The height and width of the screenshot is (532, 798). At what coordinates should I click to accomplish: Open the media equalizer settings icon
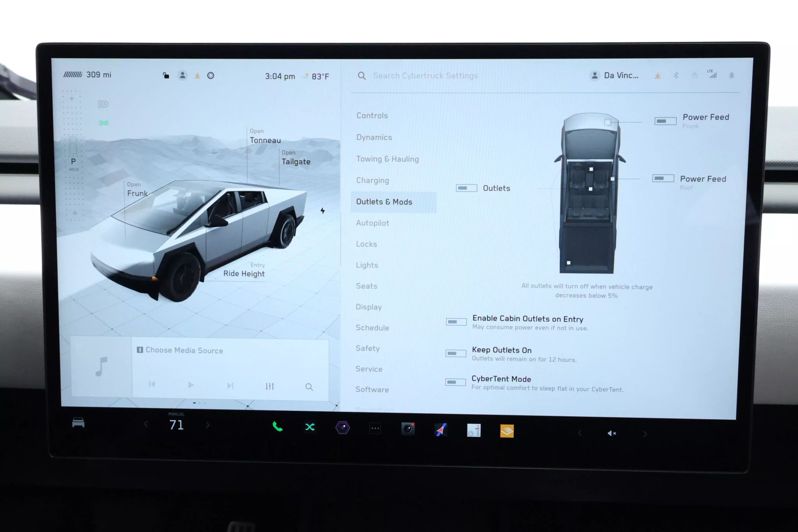[269, 386]
